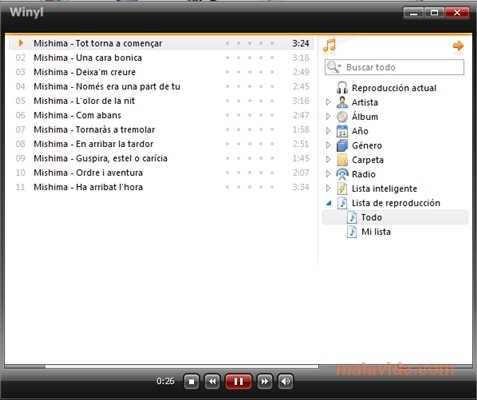Expand the Género tree node
477x400 pixels.
click(328, 145)
